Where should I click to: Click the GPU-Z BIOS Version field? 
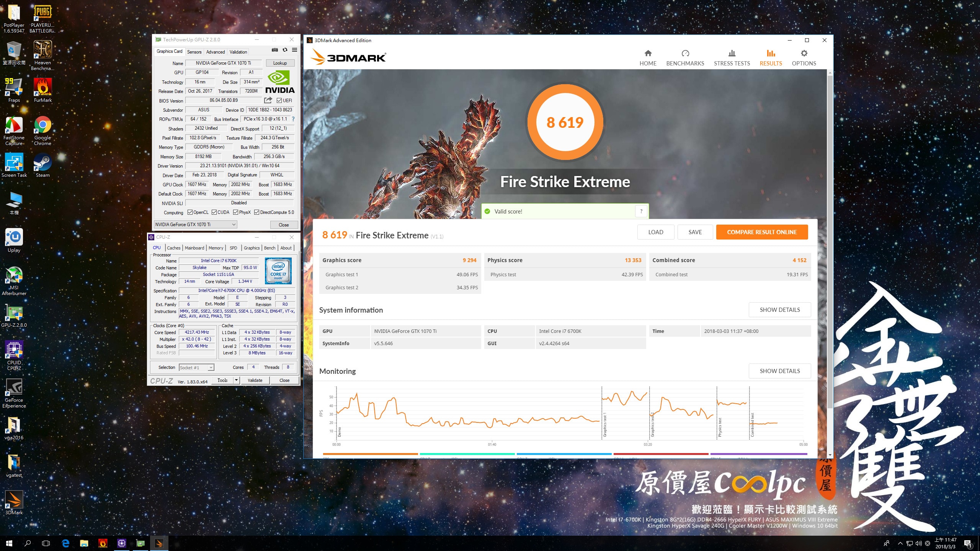tap(224, 100)
